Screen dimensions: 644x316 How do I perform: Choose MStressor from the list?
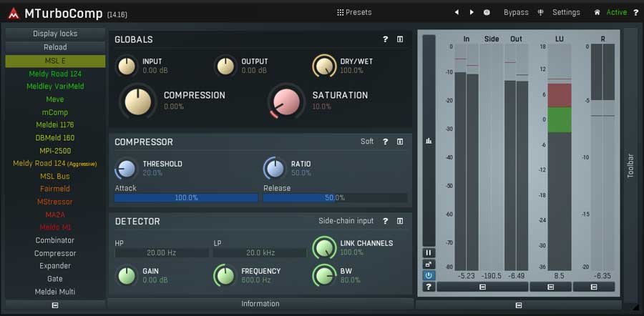[55, 202]
